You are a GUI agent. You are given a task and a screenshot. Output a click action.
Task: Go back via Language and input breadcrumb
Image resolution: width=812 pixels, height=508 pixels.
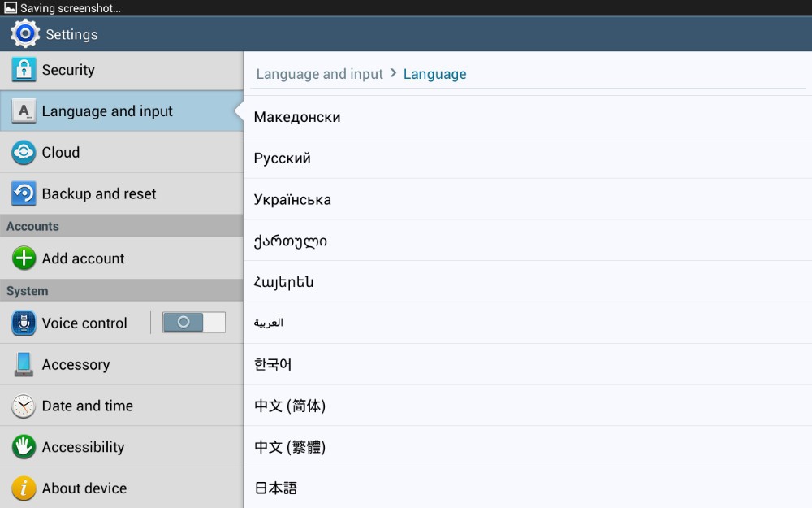tap(319, 74)
